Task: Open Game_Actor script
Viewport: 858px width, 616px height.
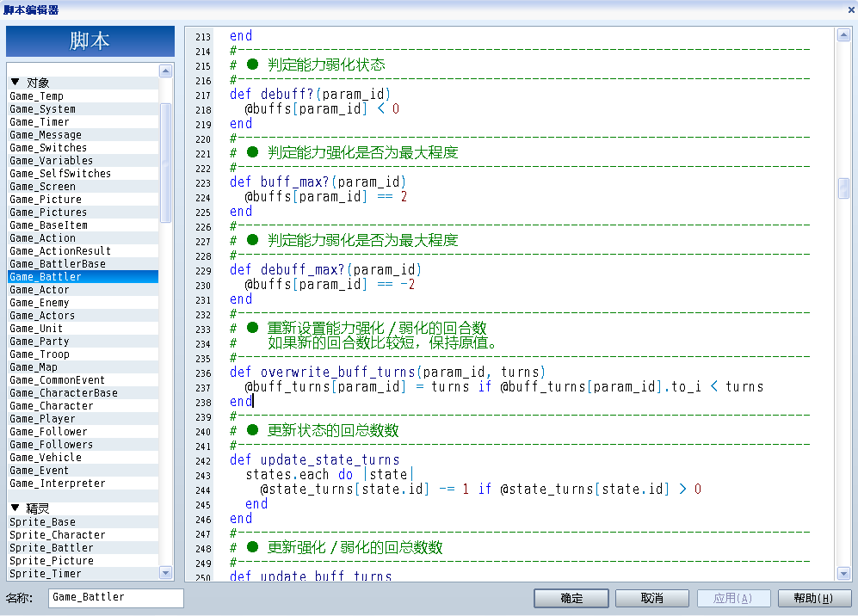Action: [83, 289]
